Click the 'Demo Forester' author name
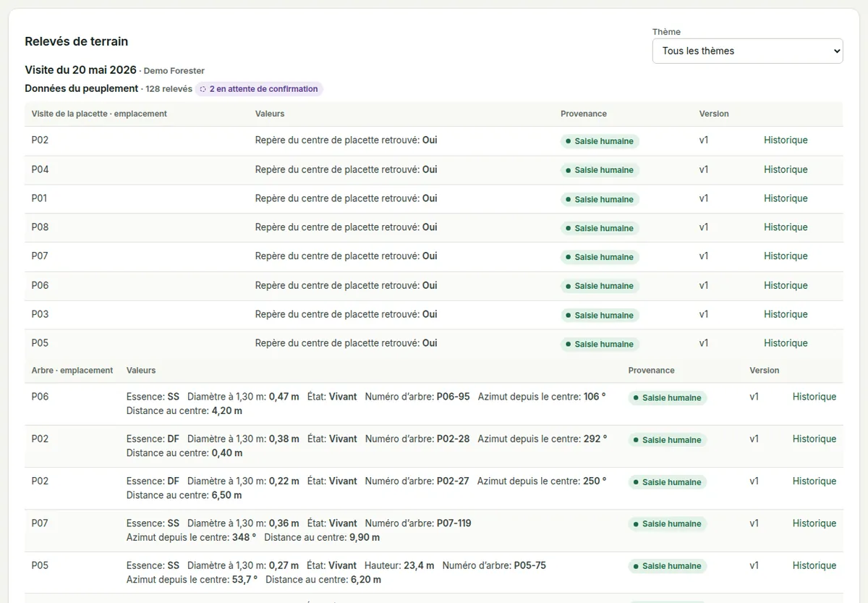The width and height of the screenshot is (868, 603). 174,71
